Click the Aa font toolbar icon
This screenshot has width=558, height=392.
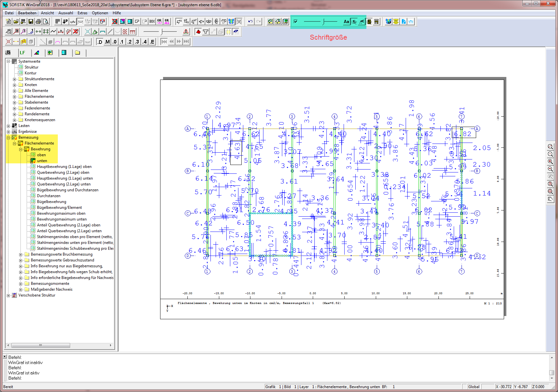click(x=346, y=22)
